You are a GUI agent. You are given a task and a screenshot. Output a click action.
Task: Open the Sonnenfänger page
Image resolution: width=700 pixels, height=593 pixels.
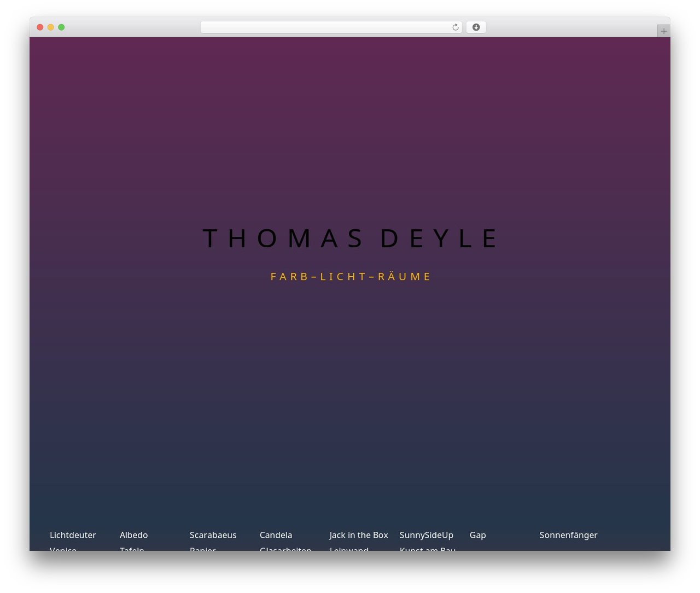point(569,535)
